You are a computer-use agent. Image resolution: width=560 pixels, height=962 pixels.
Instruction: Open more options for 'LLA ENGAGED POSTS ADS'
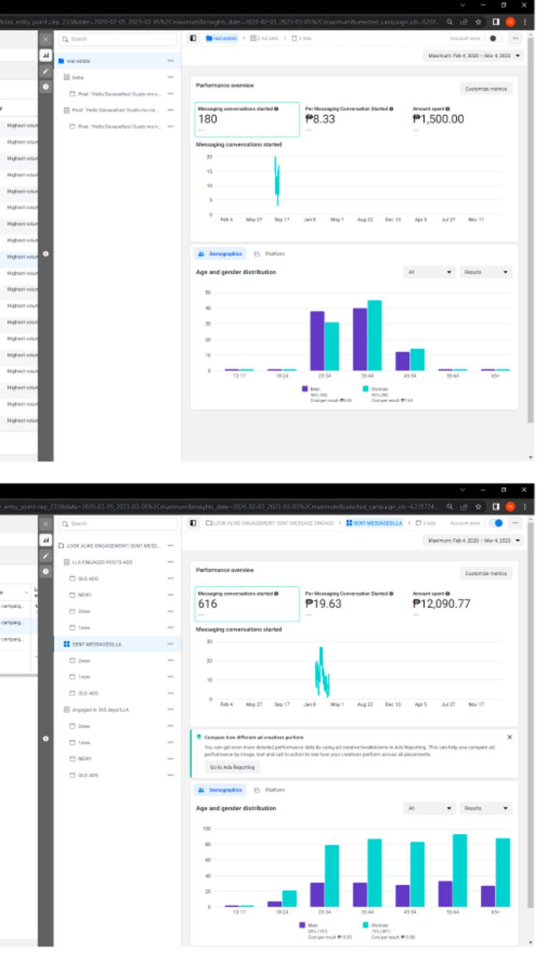pos(170,562)
